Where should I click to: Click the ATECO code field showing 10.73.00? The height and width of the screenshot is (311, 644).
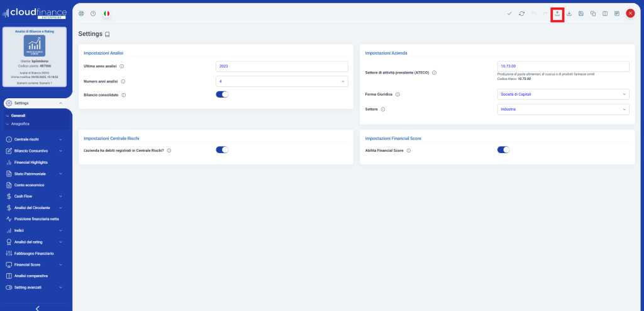pyautogui.click(x=563, y=66)
